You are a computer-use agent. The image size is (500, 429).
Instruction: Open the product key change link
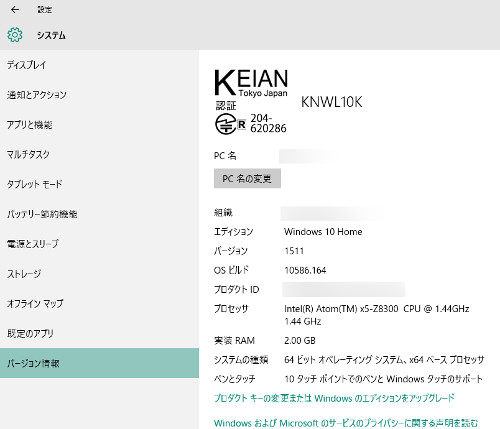(x=334, y=398)
